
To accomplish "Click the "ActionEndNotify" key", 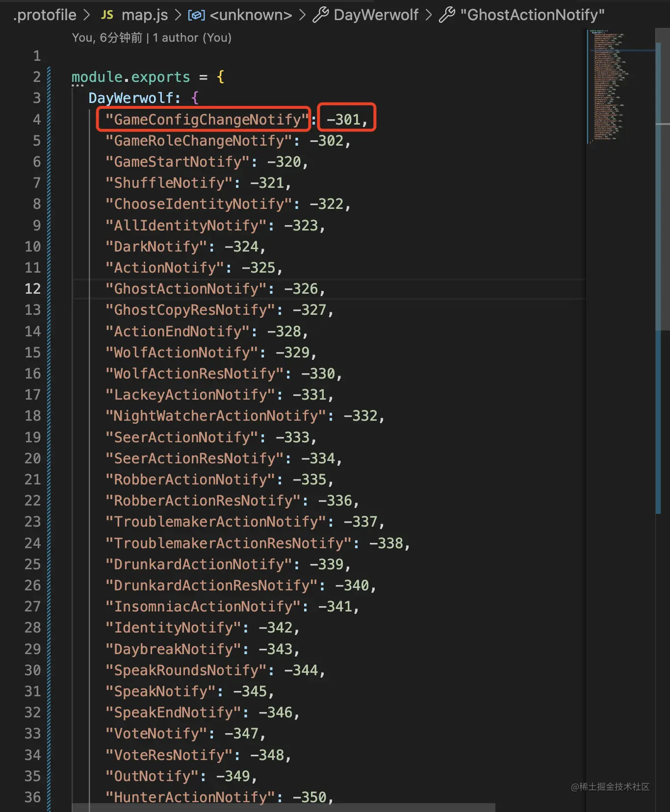I will [x=177, y=331].
